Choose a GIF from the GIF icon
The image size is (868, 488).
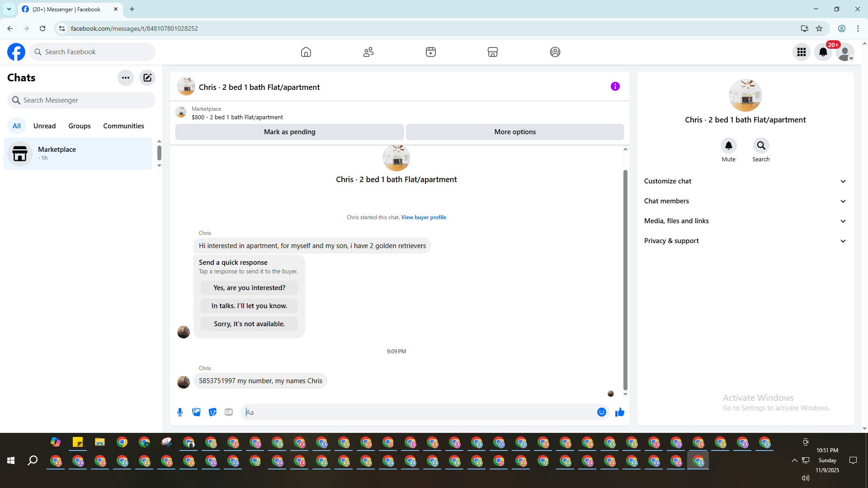229,412
